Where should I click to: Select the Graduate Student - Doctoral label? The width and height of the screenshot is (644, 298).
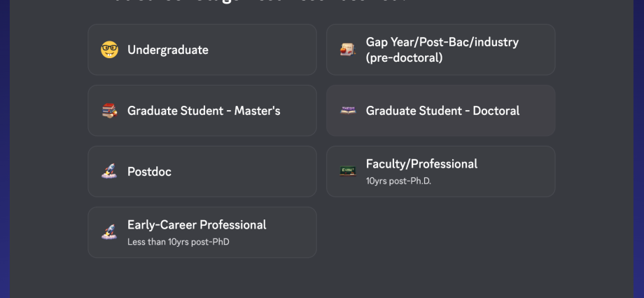point(442,111)
